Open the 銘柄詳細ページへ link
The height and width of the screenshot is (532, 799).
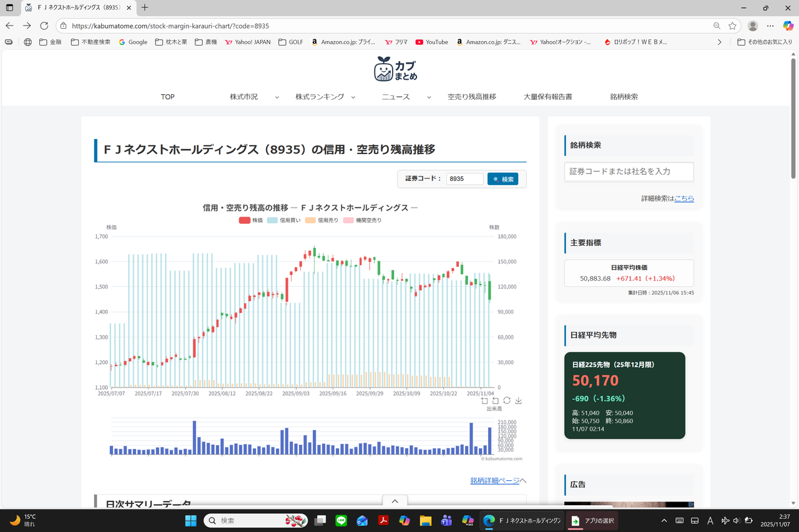point(494,480)
